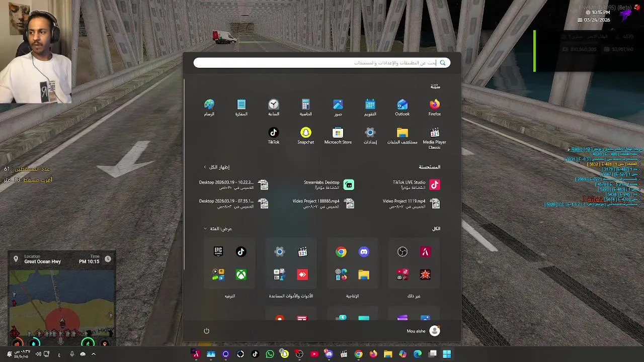The width and height of the screenshot is (644, 362).
Task: Open WhatsApp from taskbar
Action: click(270, 354)
